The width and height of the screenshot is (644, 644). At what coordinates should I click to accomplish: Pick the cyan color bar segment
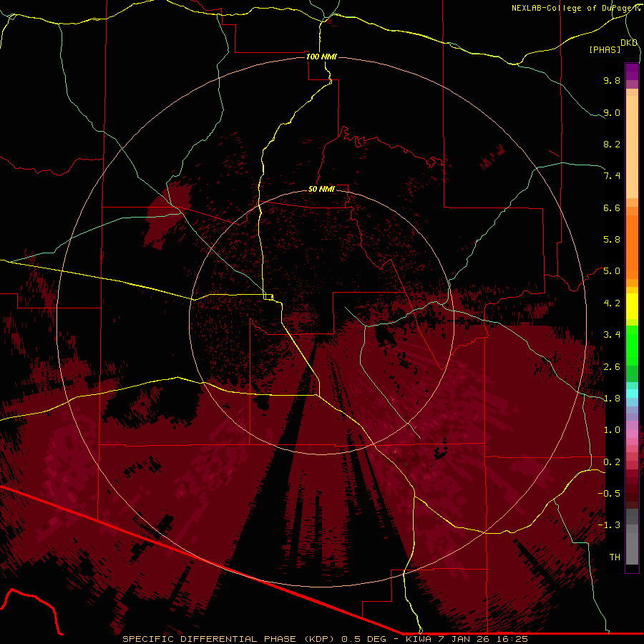point(632,393)
